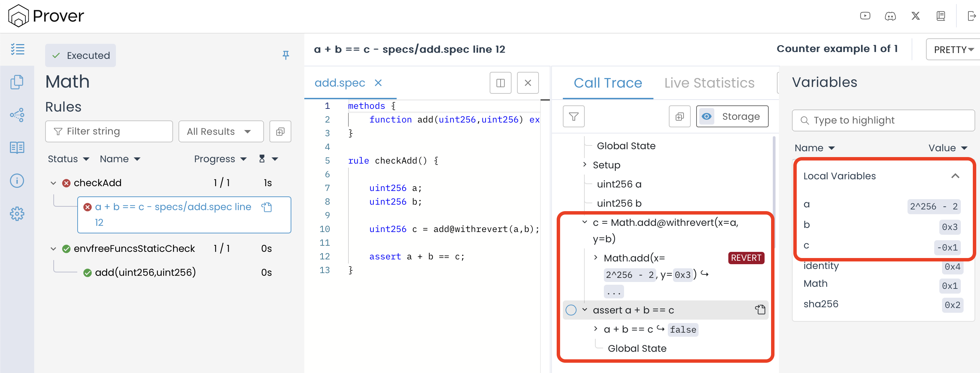Click split editor icon beside add.spec tab

[500, 83]
